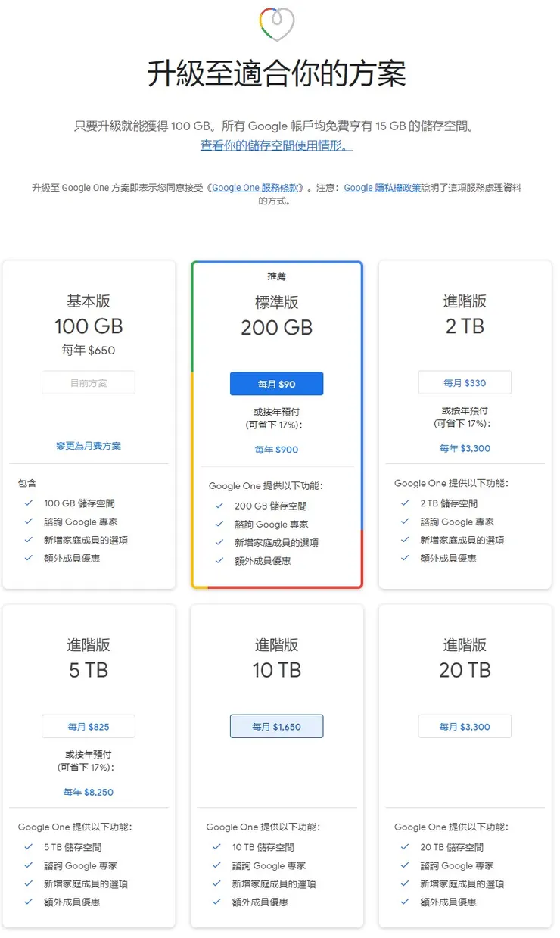The height and width of the screenshot is (938, 560).
Task: Click the 新增家庭成員的選項 checkmark in the 5 TB card
Action: pyautogui.click(x=29, y=883)
